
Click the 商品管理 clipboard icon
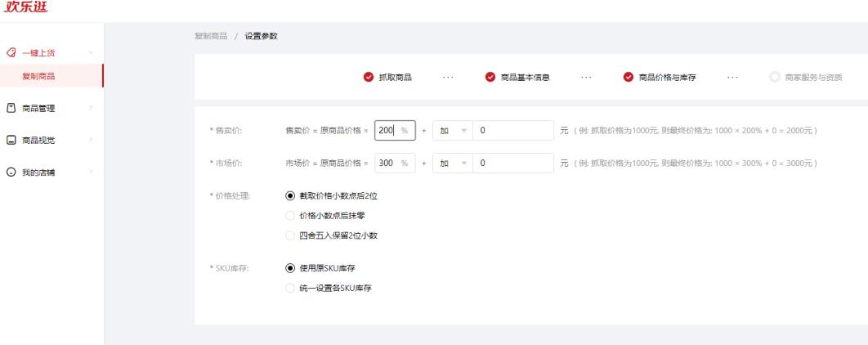pyautogui.click(x=11, y=107)
